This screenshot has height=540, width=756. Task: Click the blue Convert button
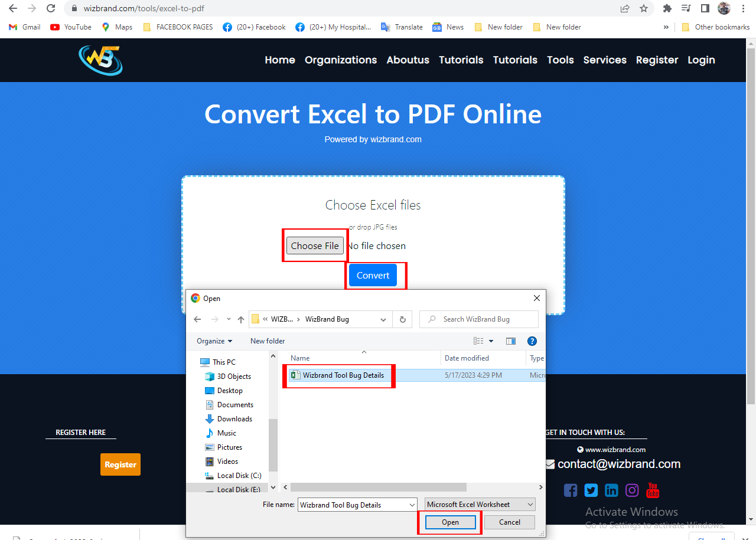tap(373, 276)
